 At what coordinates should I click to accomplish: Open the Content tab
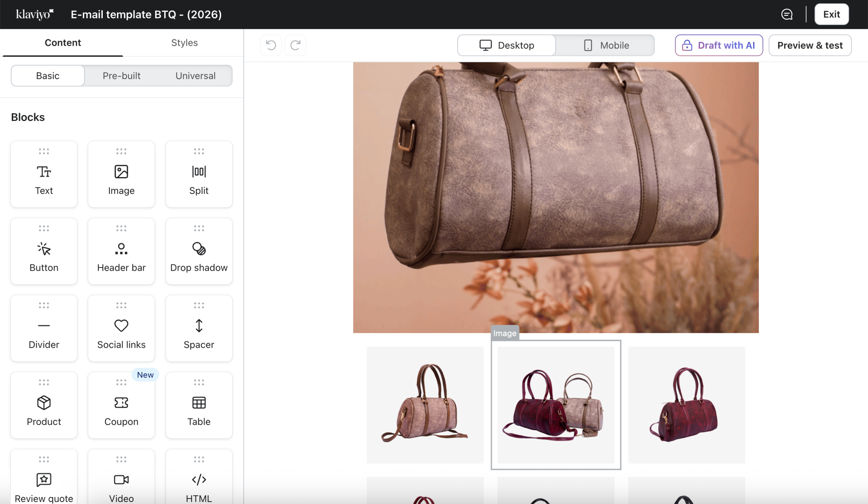[63, 43]
